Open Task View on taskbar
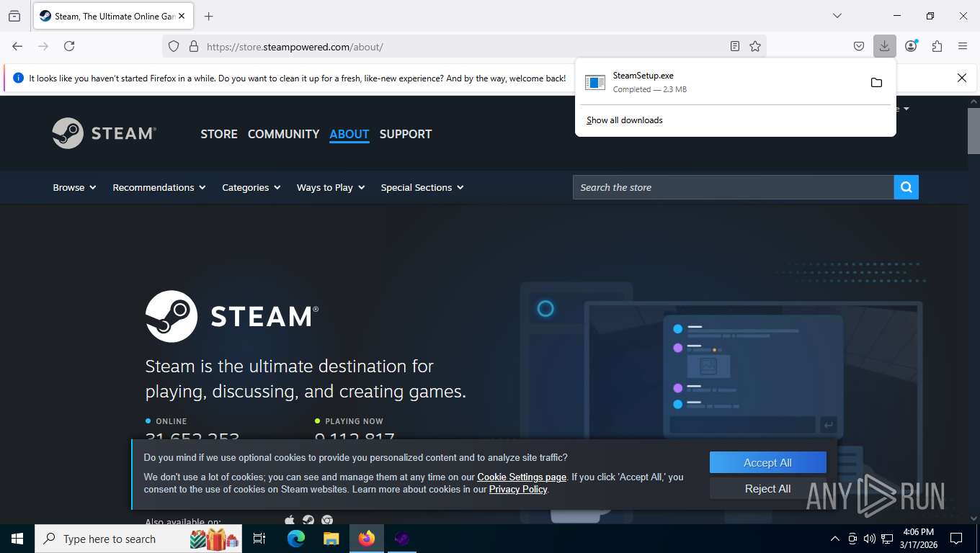 pos(259,539)
